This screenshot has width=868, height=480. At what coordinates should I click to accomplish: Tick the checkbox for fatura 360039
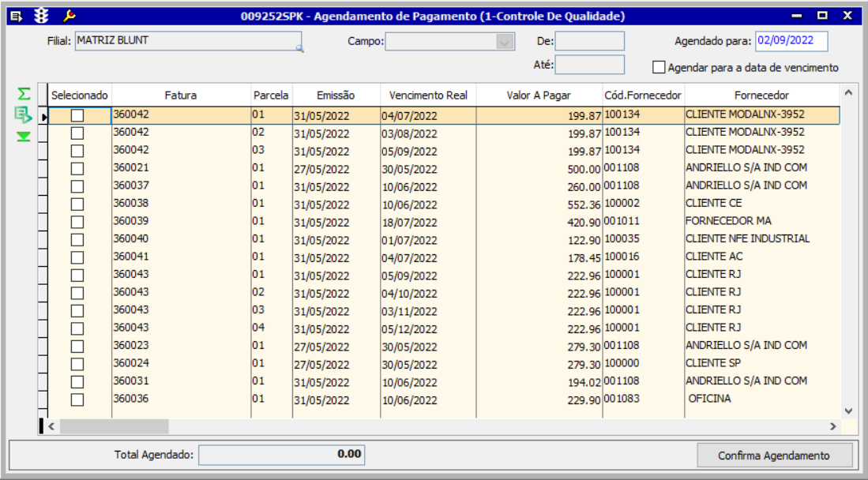pos(77,222)
